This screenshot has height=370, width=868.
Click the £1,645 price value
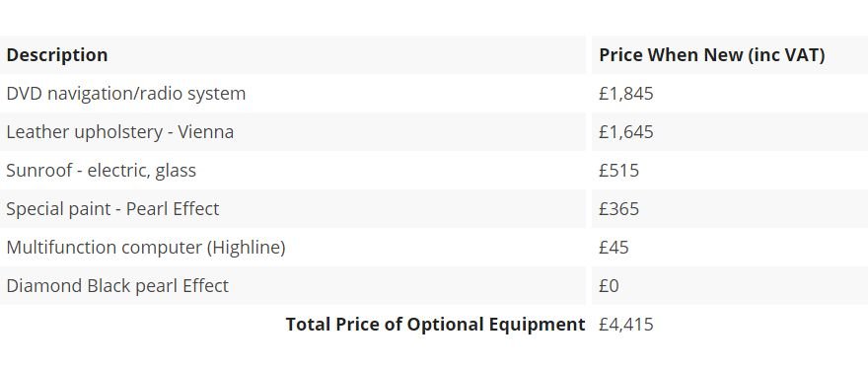pyautogui.click(x=626, y=132)
